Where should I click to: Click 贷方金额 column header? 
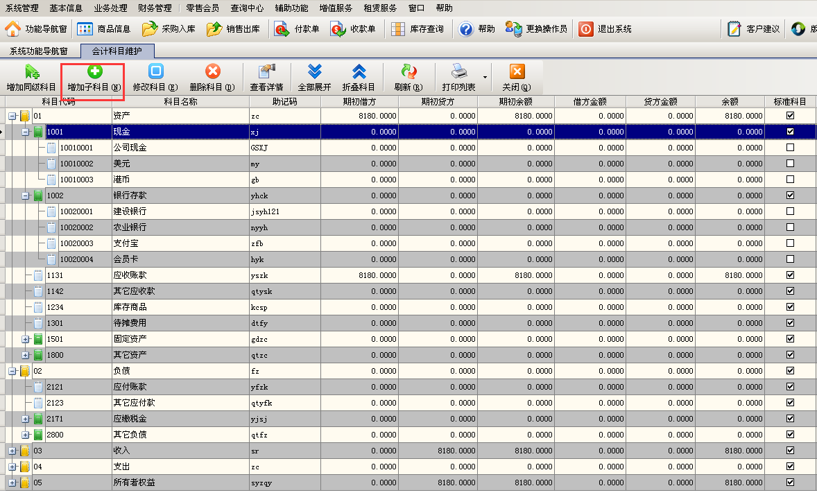(660, 101)
